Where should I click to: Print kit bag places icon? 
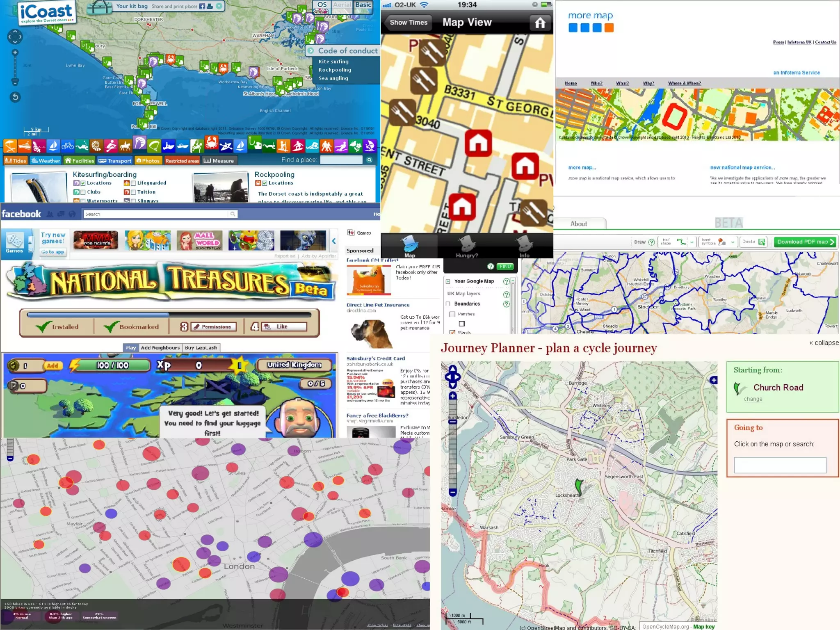210,6
